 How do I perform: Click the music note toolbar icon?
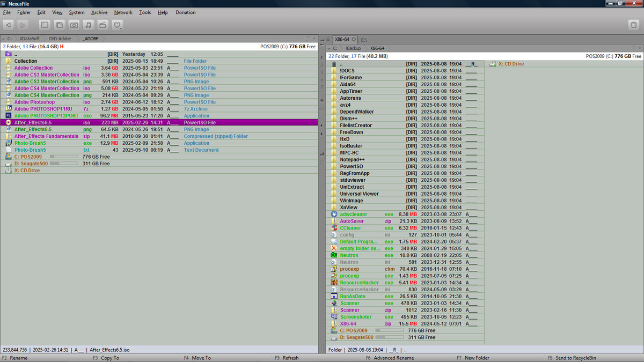point(89,25)
